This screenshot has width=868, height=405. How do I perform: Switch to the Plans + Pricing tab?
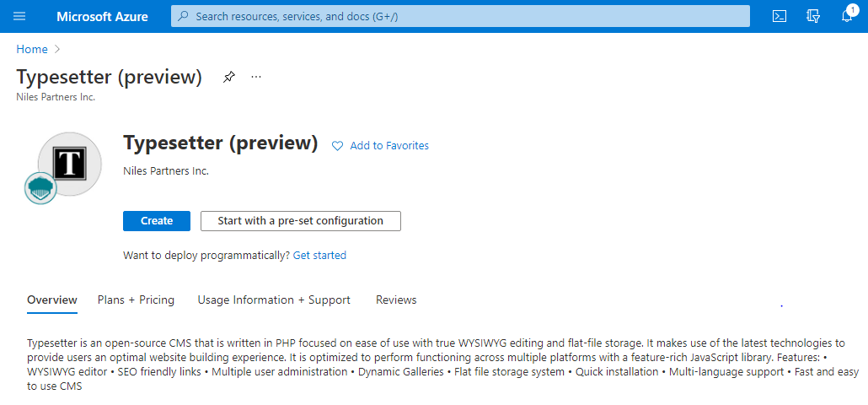[x=136, y=300]
